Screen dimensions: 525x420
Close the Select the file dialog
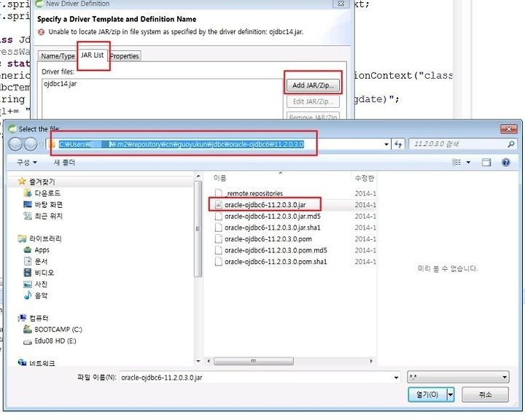(509, 128)
